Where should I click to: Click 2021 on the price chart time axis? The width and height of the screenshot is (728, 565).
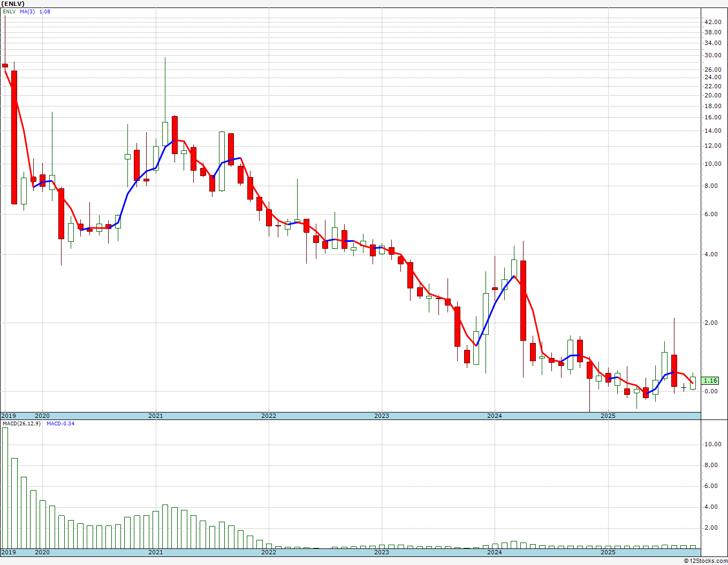pos(155,416)
